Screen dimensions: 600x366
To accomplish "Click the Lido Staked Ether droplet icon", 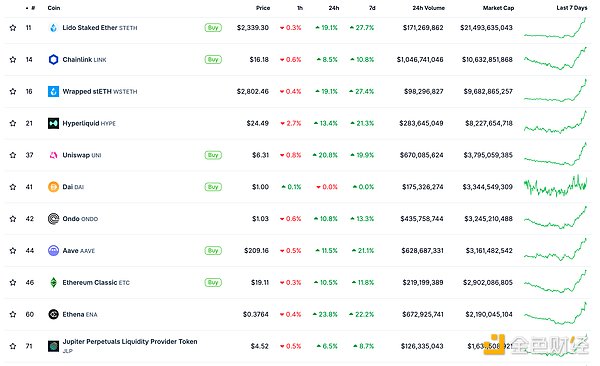I will 54,28.
